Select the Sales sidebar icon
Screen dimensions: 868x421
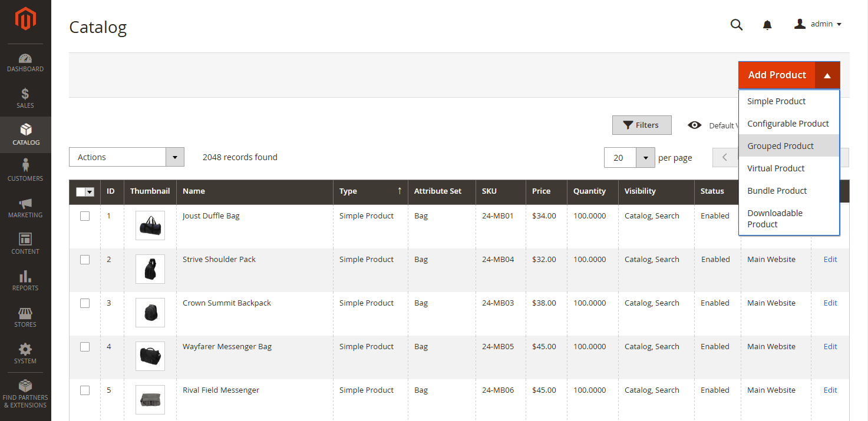pyautogui.click(x=25, y=98)
